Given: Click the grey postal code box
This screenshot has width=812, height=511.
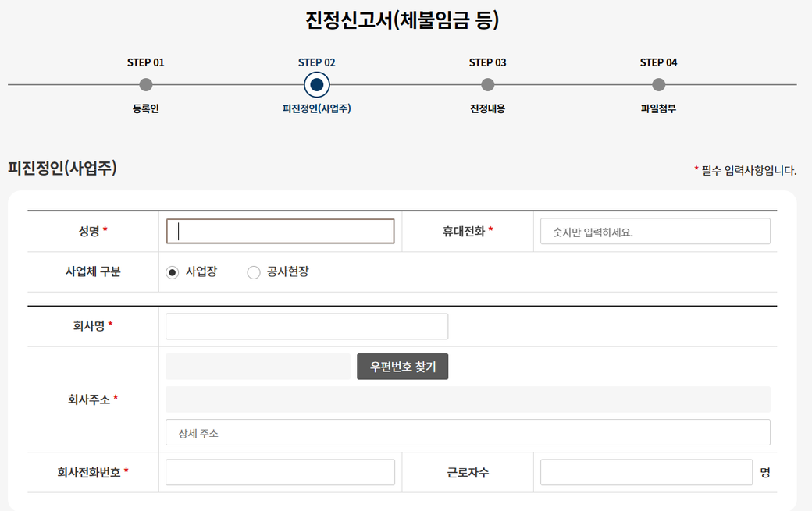Looking at the screenshot, I should pos(258,367).
